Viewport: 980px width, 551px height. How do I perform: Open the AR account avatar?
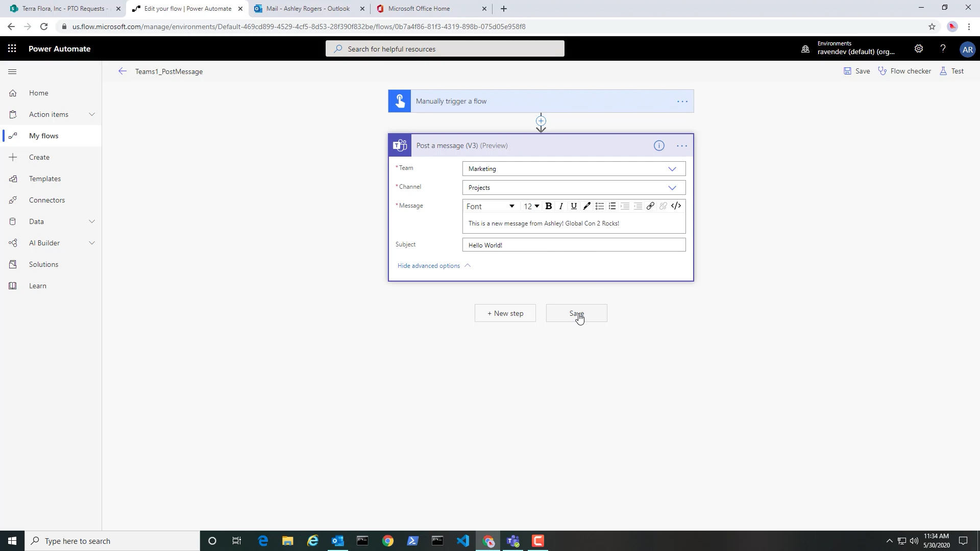[x=967, y=49]
